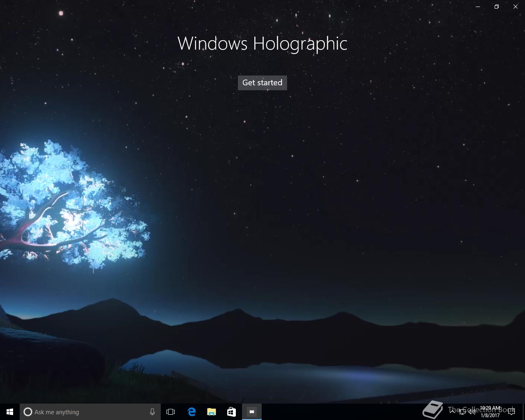Open the clock showing 1/8/2017
Screen dimensions: 525x420
[x=490, y=412]
